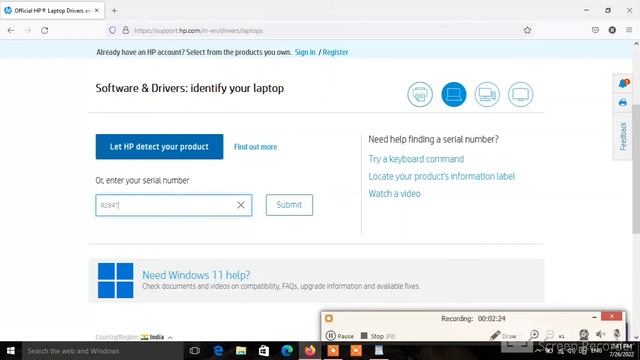Viewport: 640px width, 360px height.
Task: Open Task View on the taskbar
Action: point(195,351)
